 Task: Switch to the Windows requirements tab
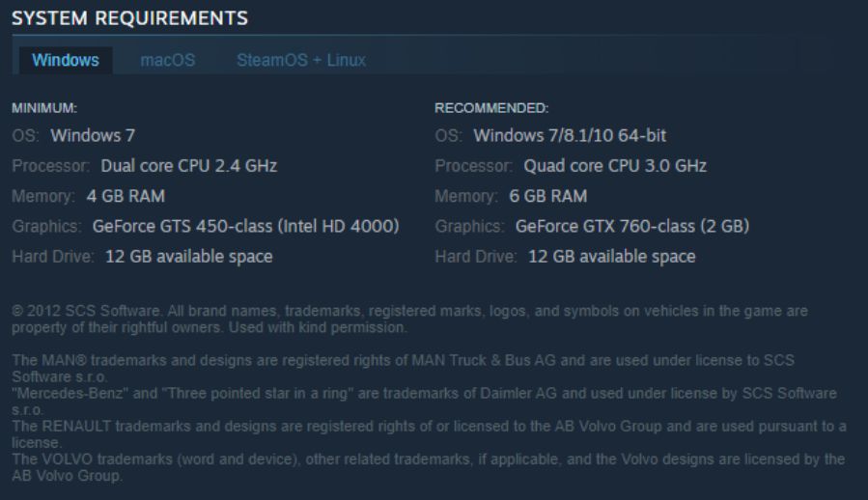tap(66, 60)
